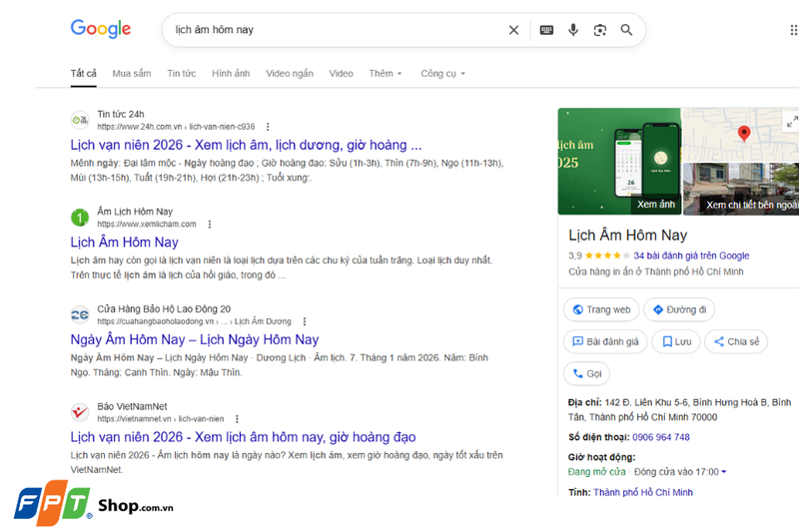Switch to the Tin tức tab

[x=182, y=73]
